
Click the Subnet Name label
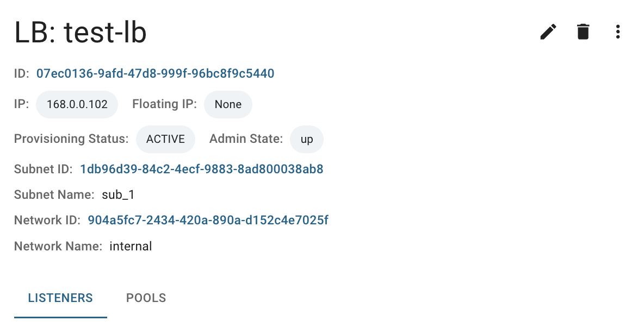(54, 194)
